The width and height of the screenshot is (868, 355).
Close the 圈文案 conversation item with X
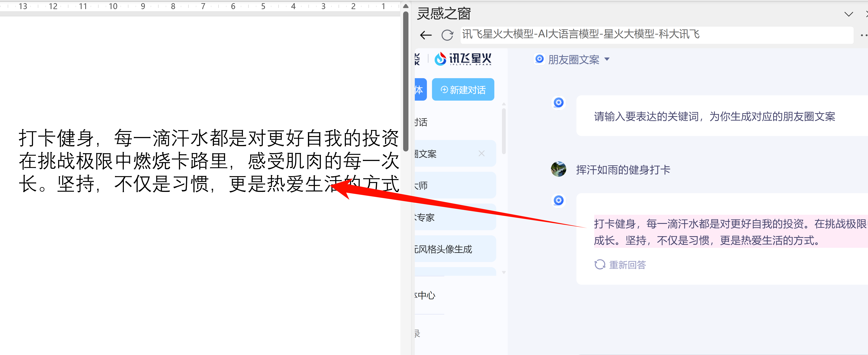click(482, 153)
